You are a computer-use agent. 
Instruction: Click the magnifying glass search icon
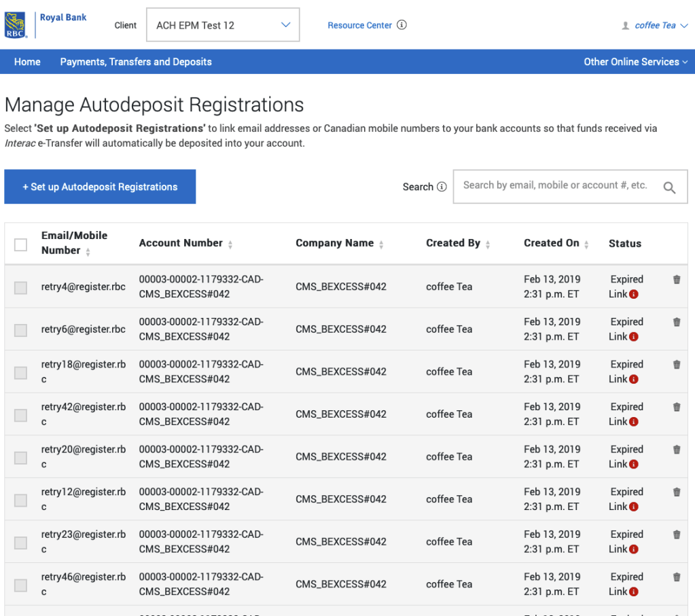point(669,187)
